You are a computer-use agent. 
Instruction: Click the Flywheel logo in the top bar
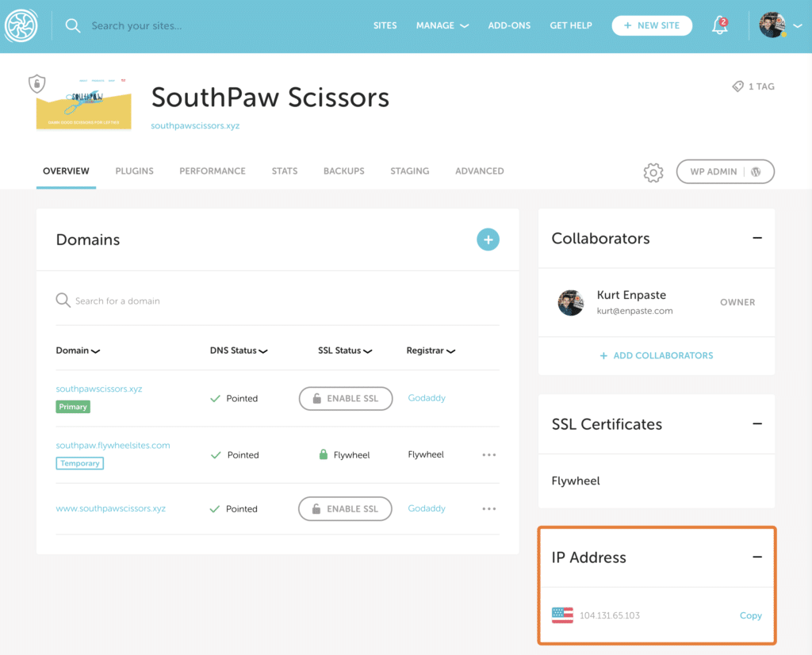point(21,25)
